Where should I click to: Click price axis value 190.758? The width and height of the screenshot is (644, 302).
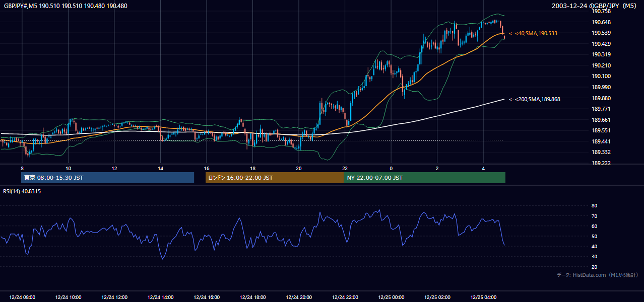[x=601, y=11]
